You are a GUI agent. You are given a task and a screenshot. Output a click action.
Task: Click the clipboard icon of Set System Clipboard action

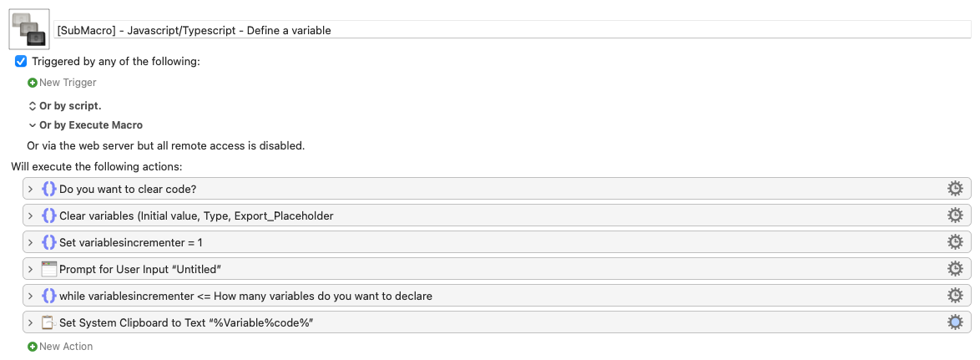tap(48, 322)
